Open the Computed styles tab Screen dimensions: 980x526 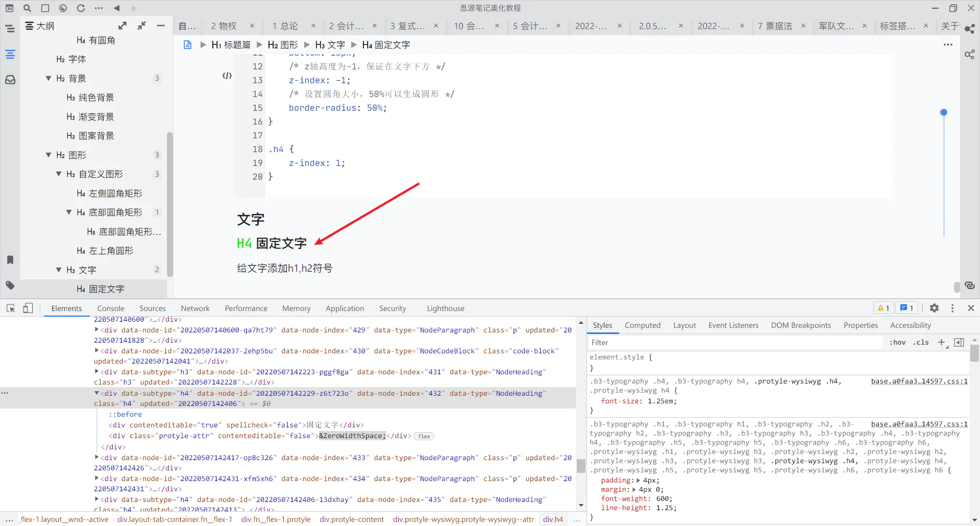pos(642,325)
